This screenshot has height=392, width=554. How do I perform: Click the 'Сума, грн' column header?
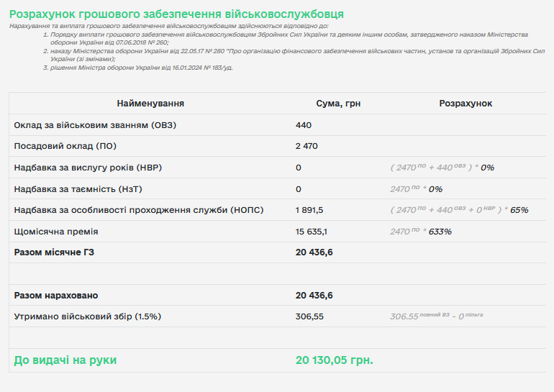[x=338, y=104]
